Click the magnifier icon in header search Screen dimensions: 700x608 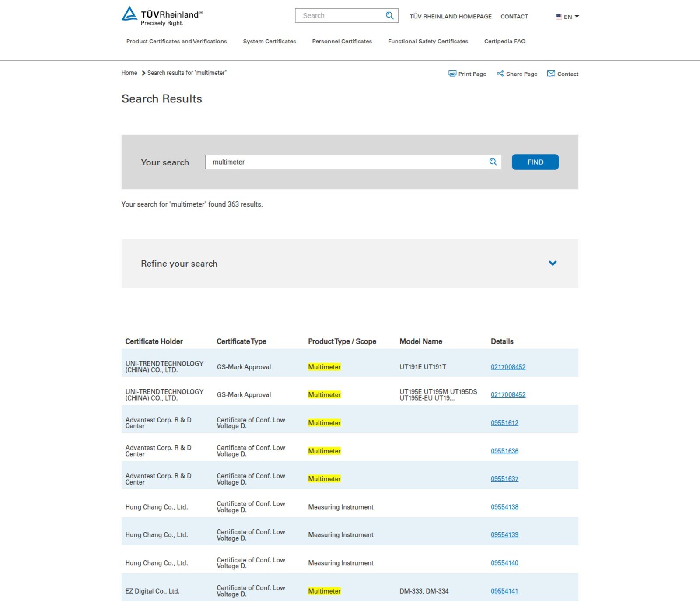coord(389,16)
